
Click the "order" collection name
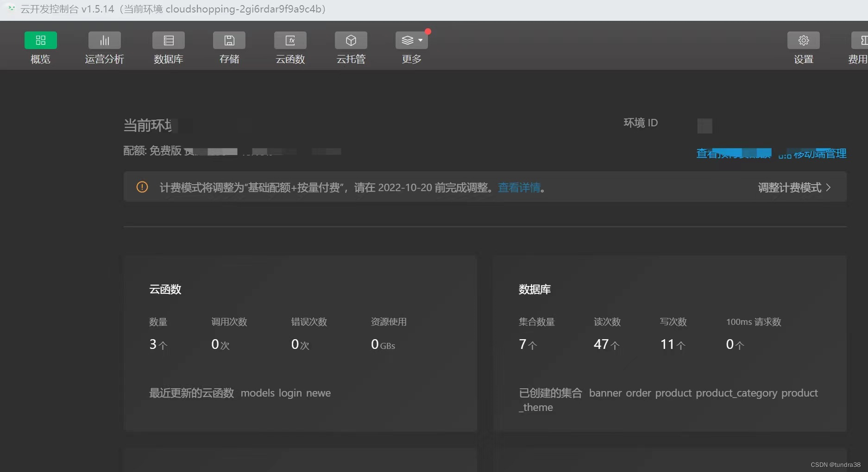pos(639,393)
